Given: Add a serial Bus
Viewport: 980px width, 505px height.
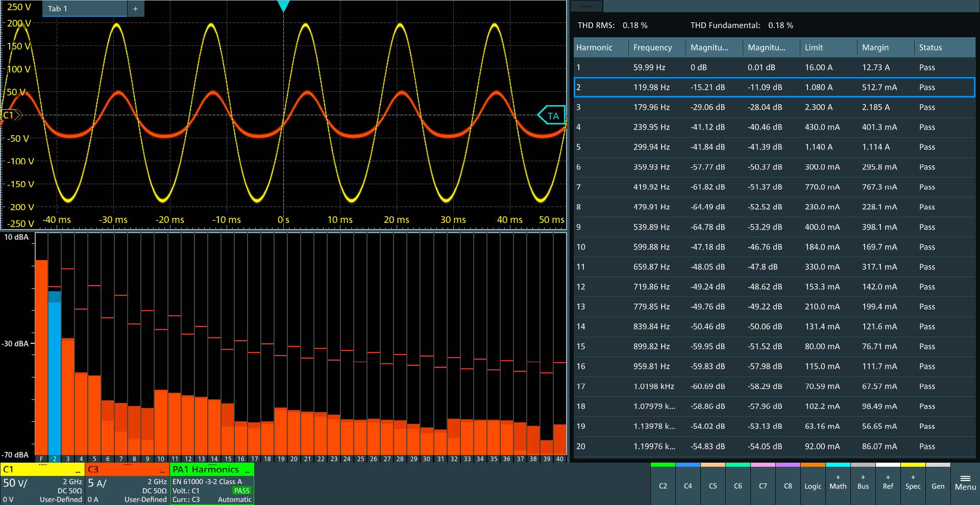Looking at the screenshot, I should 863,483.
